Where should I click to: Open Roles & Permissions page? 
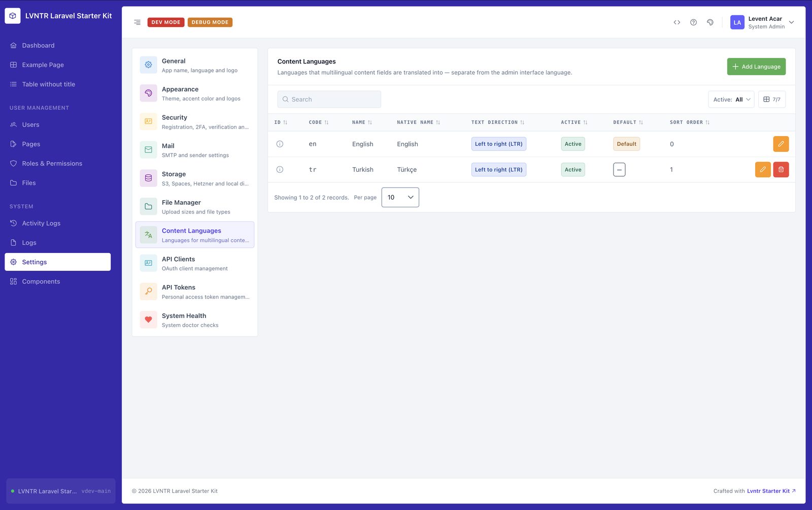58,164
